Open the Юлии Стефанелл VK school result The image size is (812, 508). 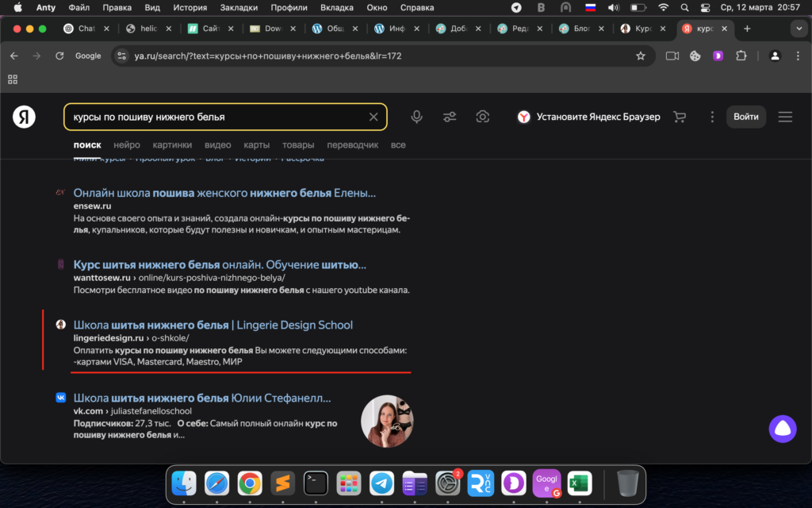(202, 398)
